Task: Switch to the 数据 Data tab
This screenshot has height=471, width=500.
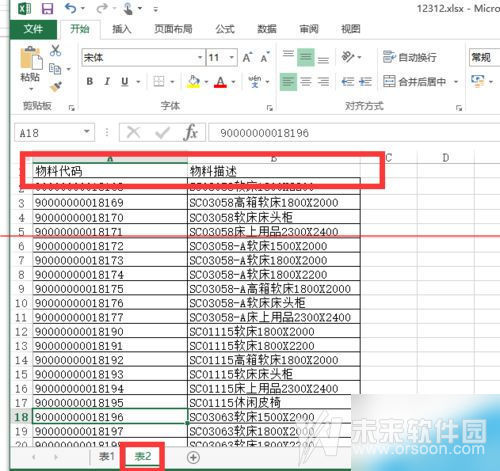Action: (267, 29)
